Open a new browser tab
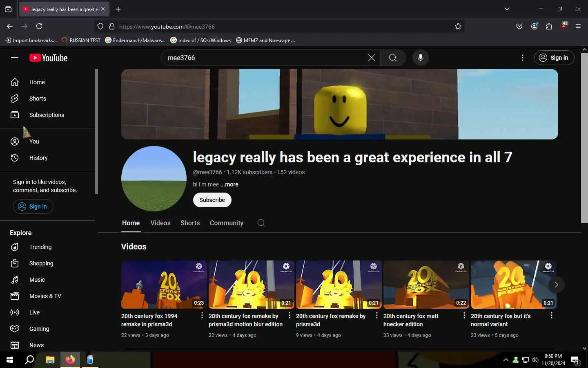Image resolution: width=588 pixels, height=368 pixels. pos(118,9)
